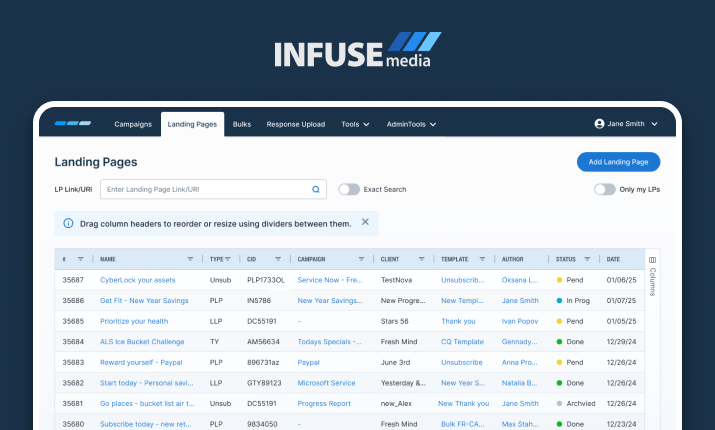Click the info icon in banner
The width and height of the screenshot is (715, 430).
68,223
